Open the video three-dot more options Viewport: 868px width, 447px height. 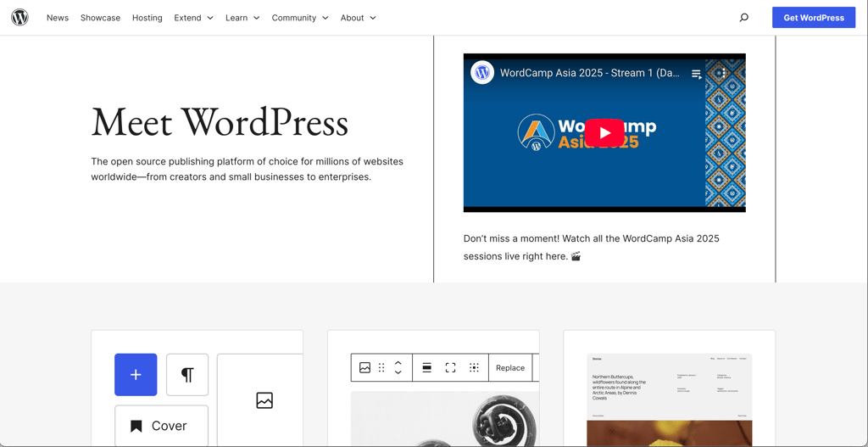pyautogui.click(x=724, y=73)
